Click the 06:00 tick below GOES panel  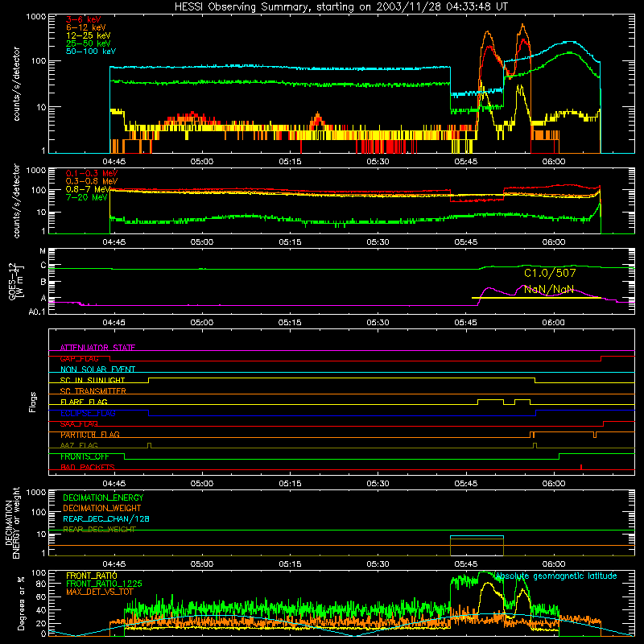pyautogui.click(x=554, y=323)
